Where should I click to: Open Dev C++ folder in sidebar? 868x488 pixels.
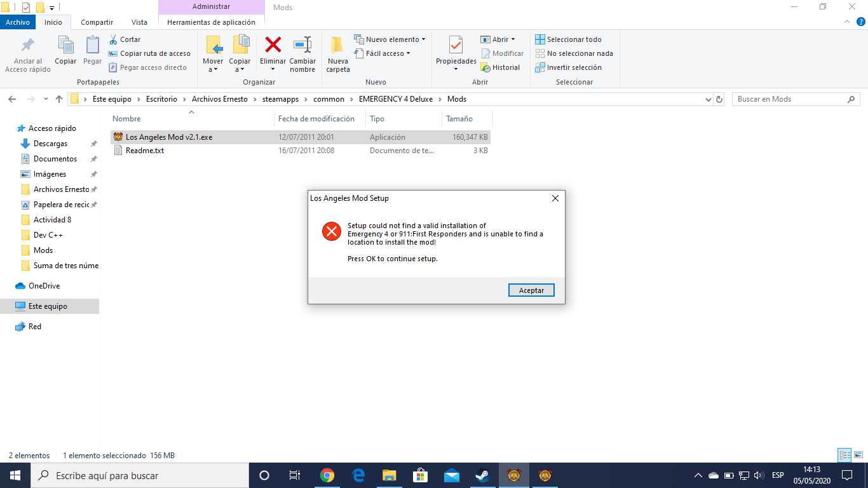pyautogui.click(x=48, y=235)
